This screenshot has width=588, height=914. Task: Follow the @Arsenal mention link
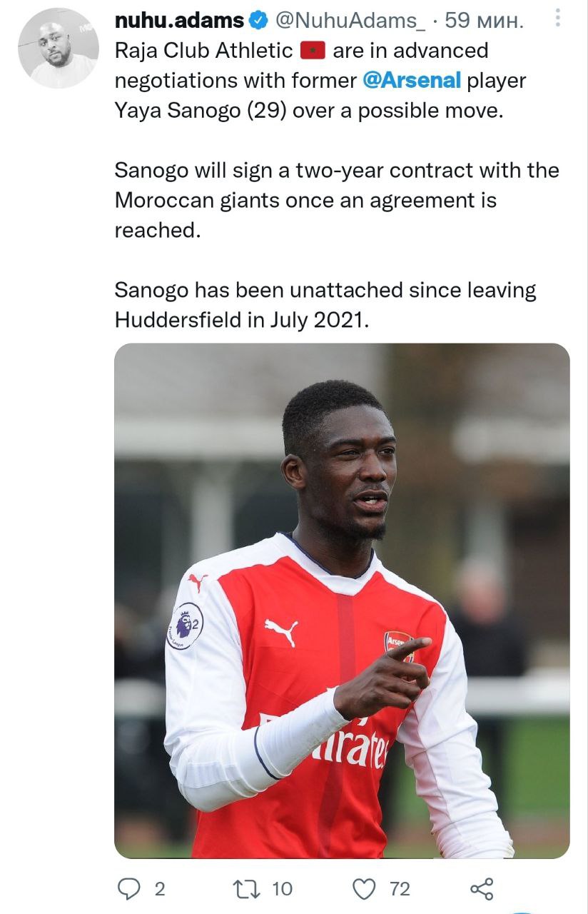coord(412,81)
